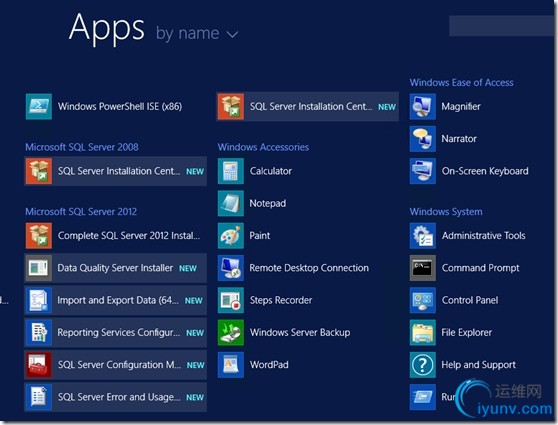Open File Explorer icon
Viewport: 558px width, 425px height.
click(x=423, y=332)
